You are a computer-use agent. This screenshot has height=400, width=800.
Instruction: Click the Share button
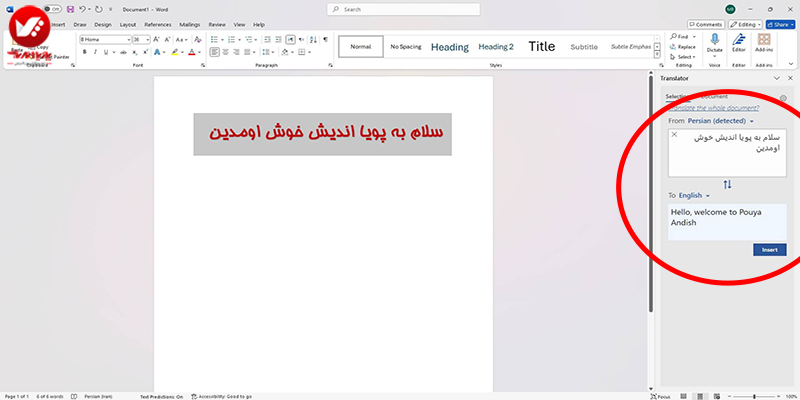tap(780, 24)
